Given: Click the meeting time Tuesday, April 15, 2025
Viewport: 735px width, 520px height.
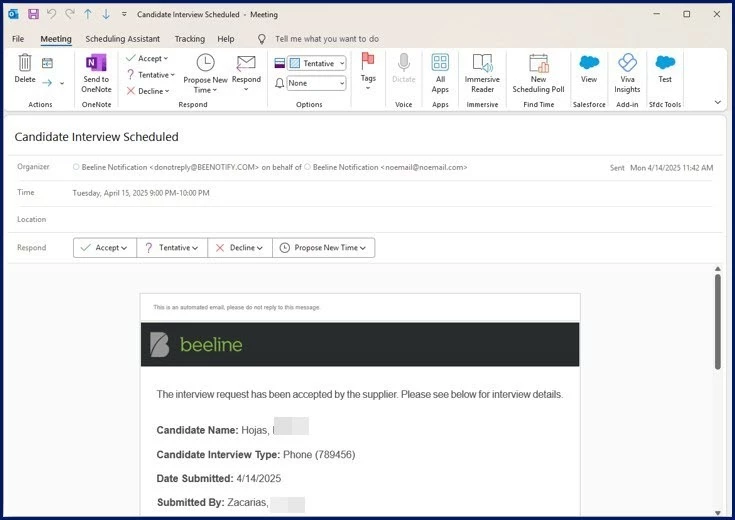Looking at the screenshot, I should 141,193.
